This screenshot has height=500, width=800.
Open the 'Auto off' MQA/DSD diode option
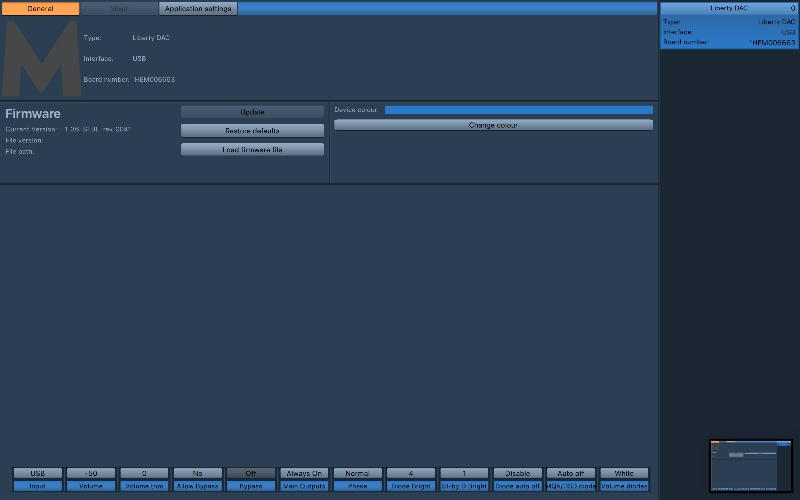pos(571,473)
